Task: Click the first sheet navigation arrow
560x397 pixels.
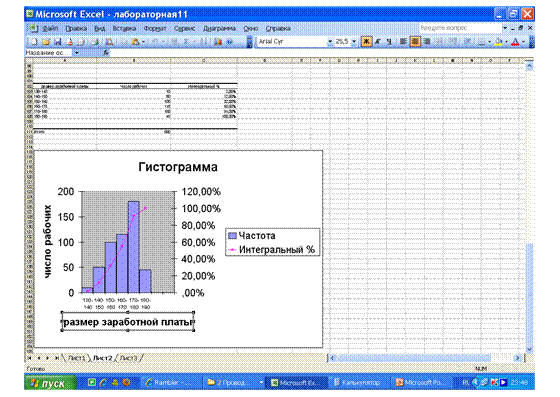Action: click(30, 358)
